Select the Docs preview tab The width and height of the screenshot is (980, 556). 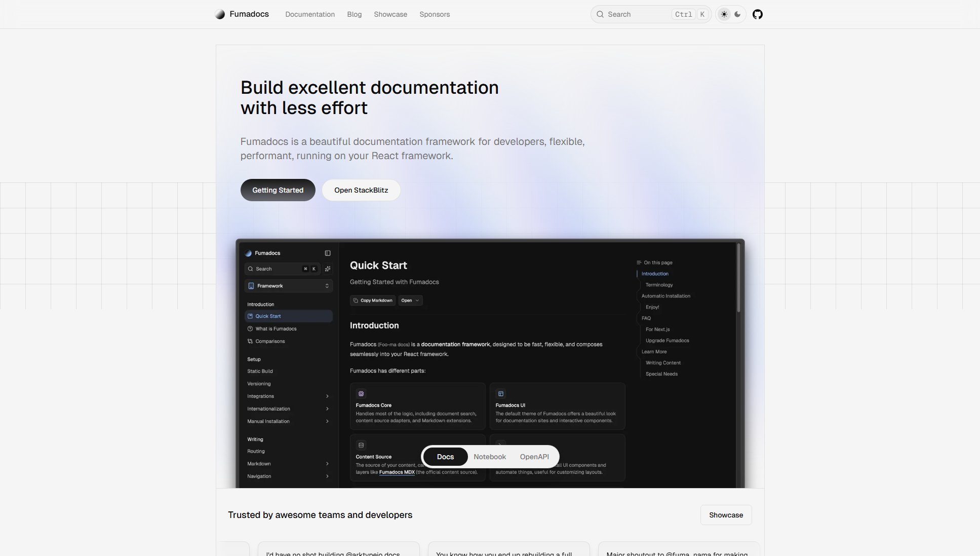click(445, 457)
